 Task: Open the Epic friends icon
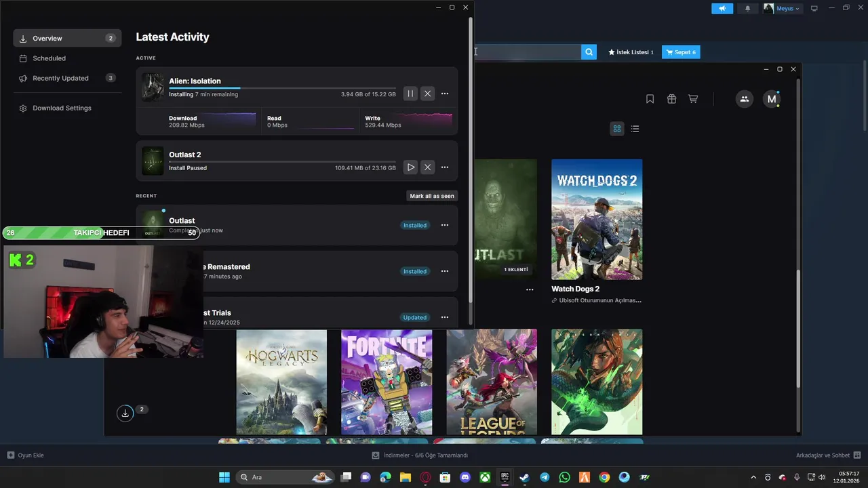point(745,99)
